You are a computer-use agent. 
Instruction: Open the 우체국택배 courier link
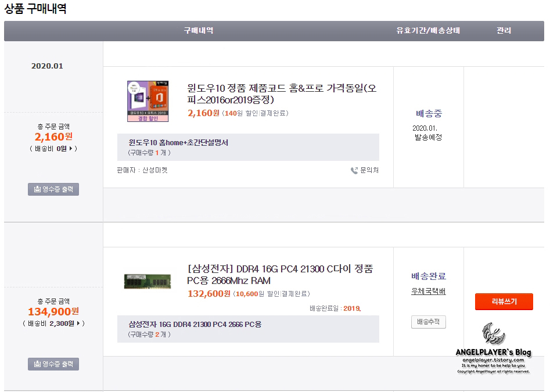tap(428, 292)
